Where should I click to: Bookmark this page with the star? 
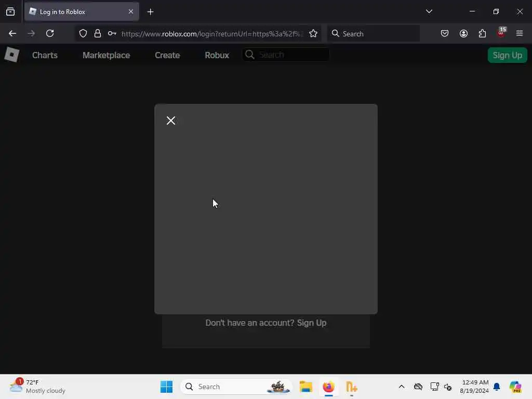[313, 33]
